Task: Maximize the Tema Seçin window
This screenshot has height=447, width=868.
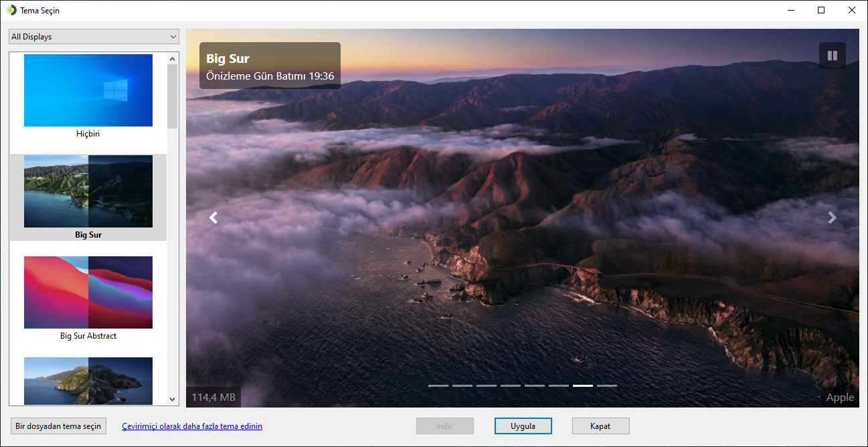Action: coord(821,10)
